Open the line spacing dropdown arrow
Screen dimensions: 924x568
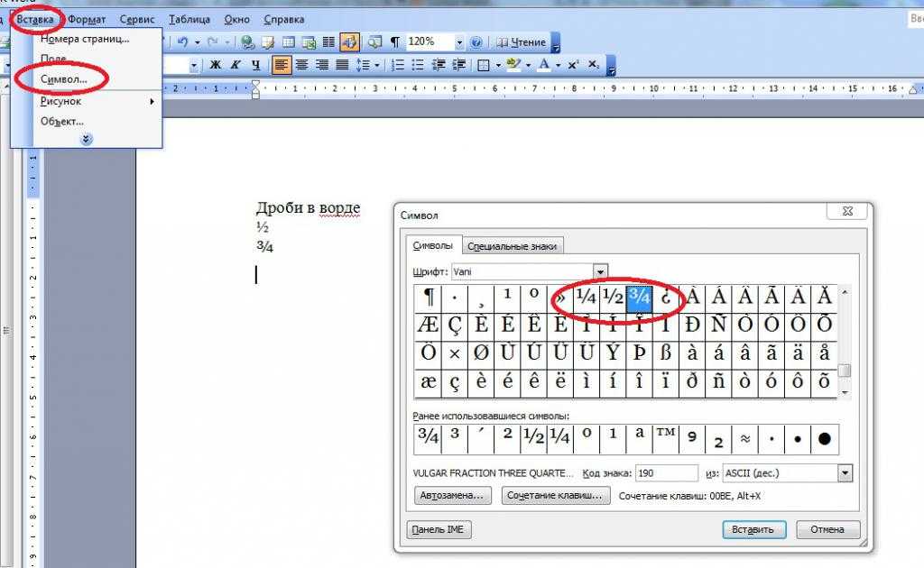[x=377, y=65]
